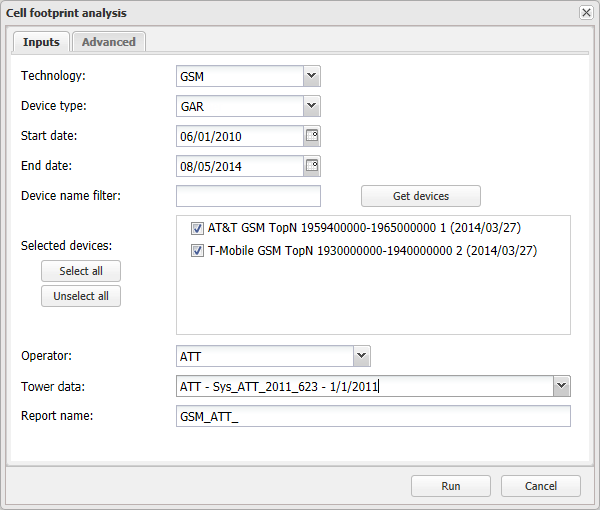Open the Operator dropdown list
The height and width of the screenshot is (510, 600).
(x=362, y=356)
